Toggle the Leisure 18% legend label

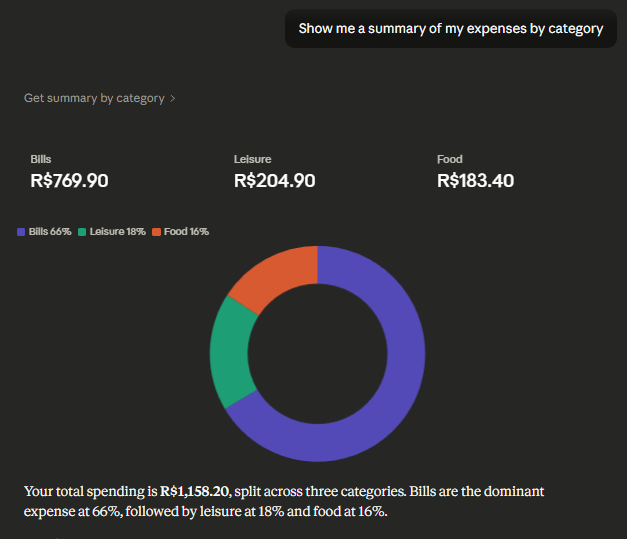[117, 232]
